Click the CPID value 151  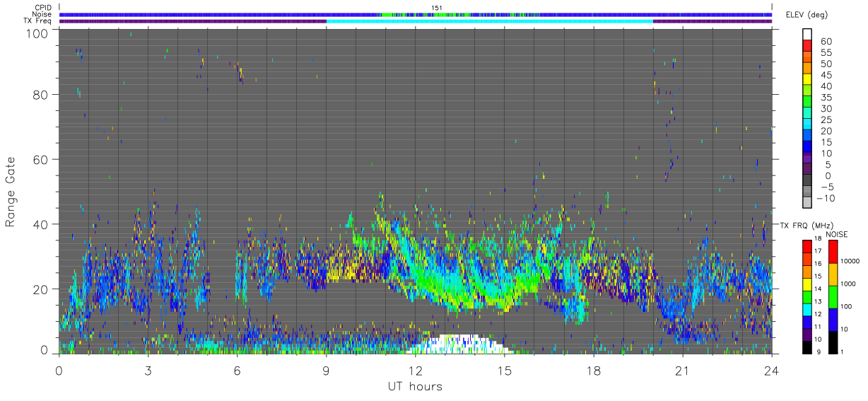[436, 8]
